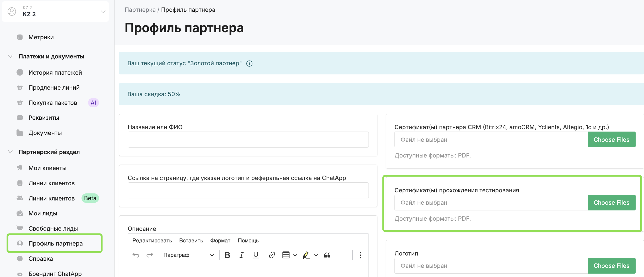Insert a blockquote via the quote icon
Screen dimensions: 644x277
pyautogui.click(x=327, y=255)
